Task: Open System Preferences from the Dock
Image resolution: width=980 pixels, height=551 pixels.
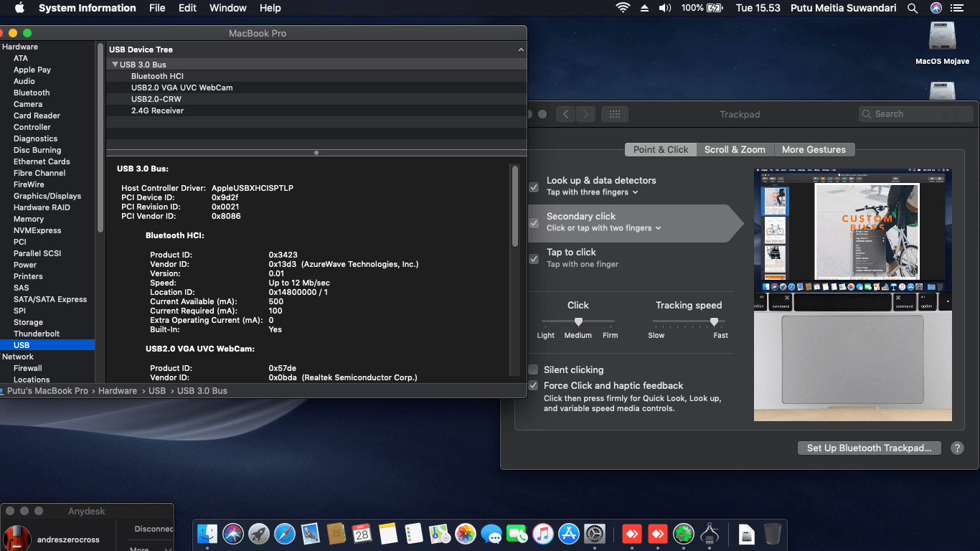Action: pos(595,534)
